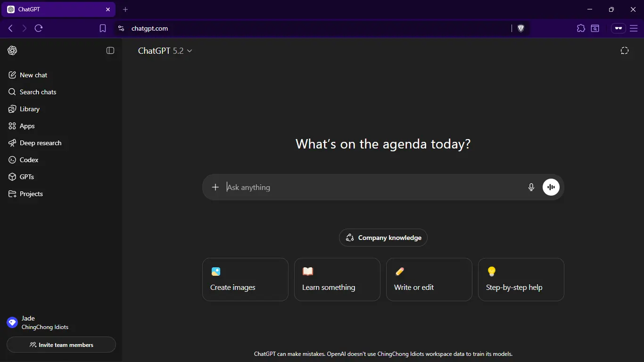Click the pencil icon on Write or edit
Screen dimensions: 644x362
tap(400, 271)
